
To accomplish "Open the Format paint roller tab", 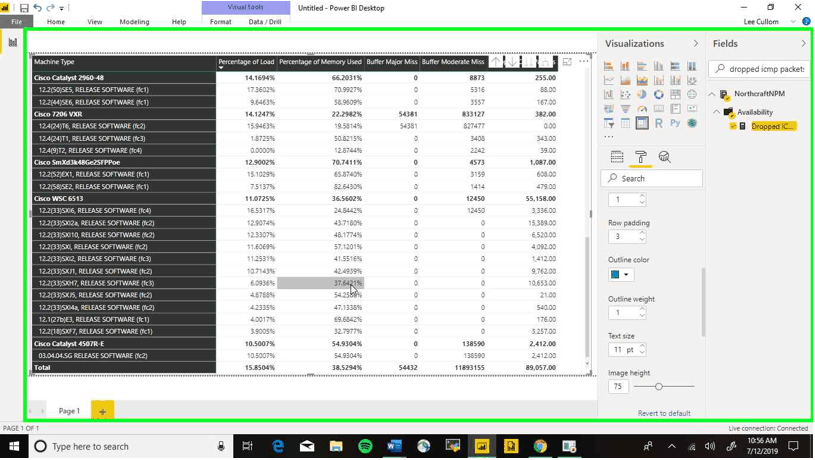I will click(640, 156).
